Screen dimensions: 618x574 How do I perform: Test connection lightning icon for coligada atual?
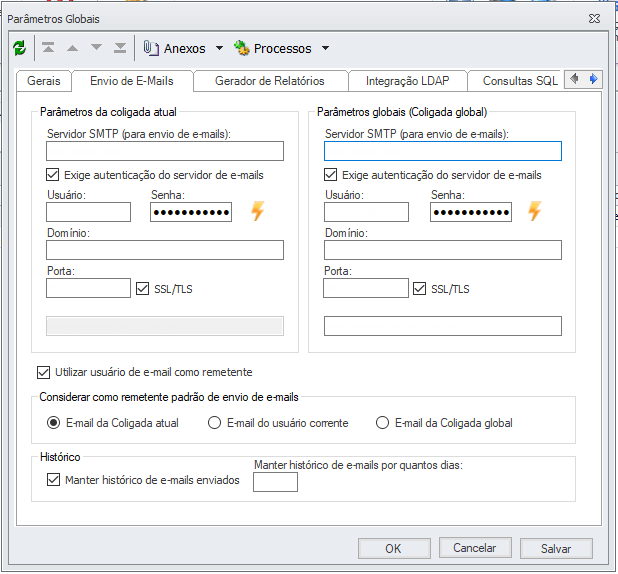tap(258, 211)
